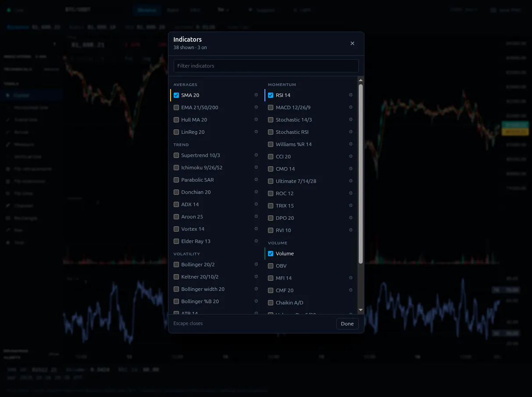Image resolution: width=532 pixels, height=397 pixels.
Task: Open settings gear for SMA 20
Action: coord(256,95)
